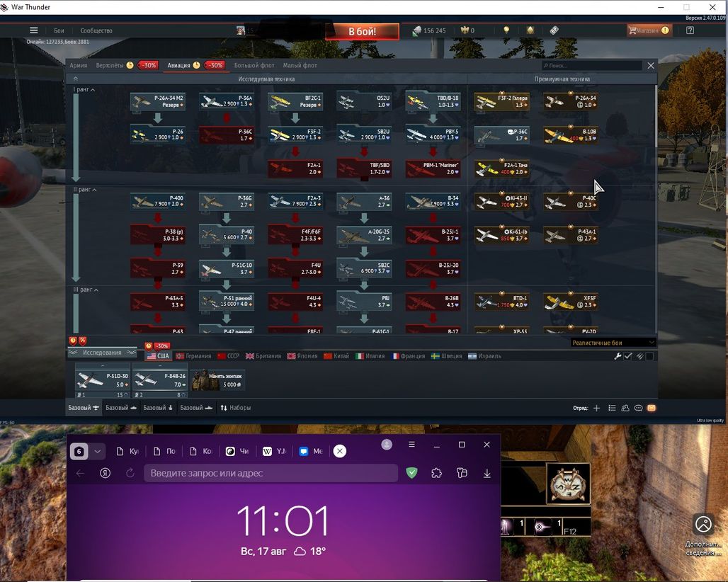Open the «Реалистичные бои» game mode dropdown
The image size is (728, 582).
613,343
